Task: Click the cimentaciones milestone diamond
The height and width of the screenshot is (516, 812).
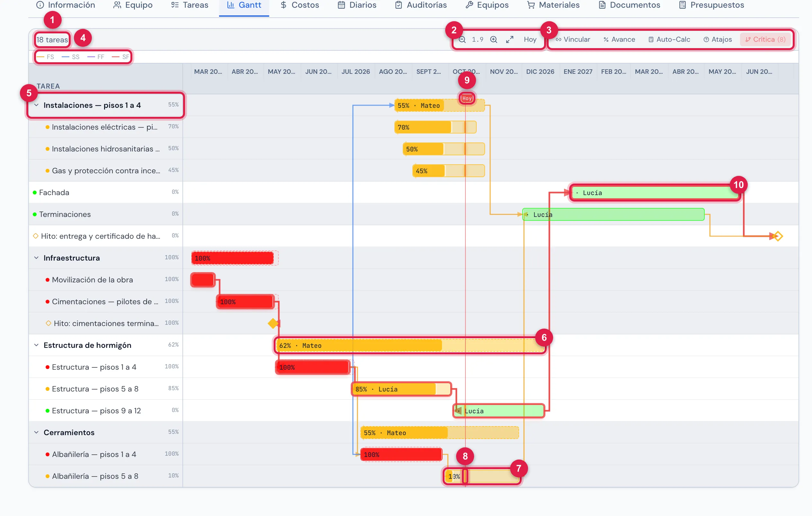Action: pyautogui.click(x=273, y=324)
